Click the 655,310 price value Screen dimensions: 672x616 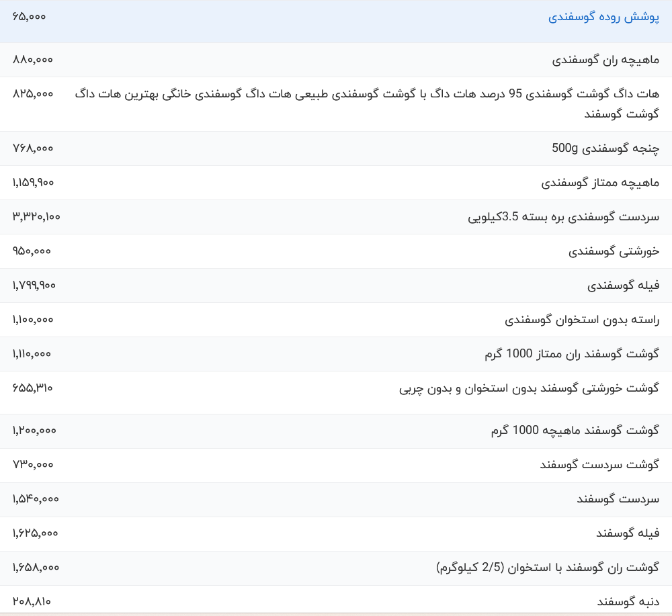coord(32,388)
